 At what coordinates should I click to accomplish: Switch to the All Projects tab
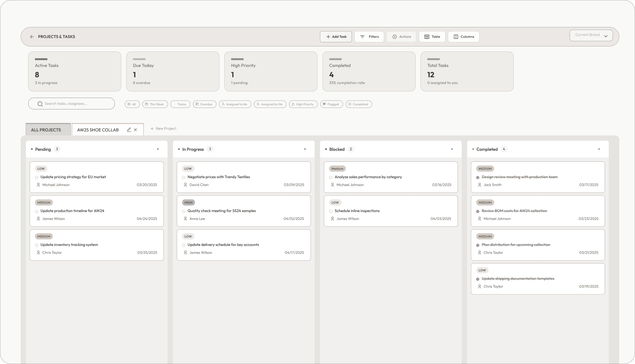[46, 130]
